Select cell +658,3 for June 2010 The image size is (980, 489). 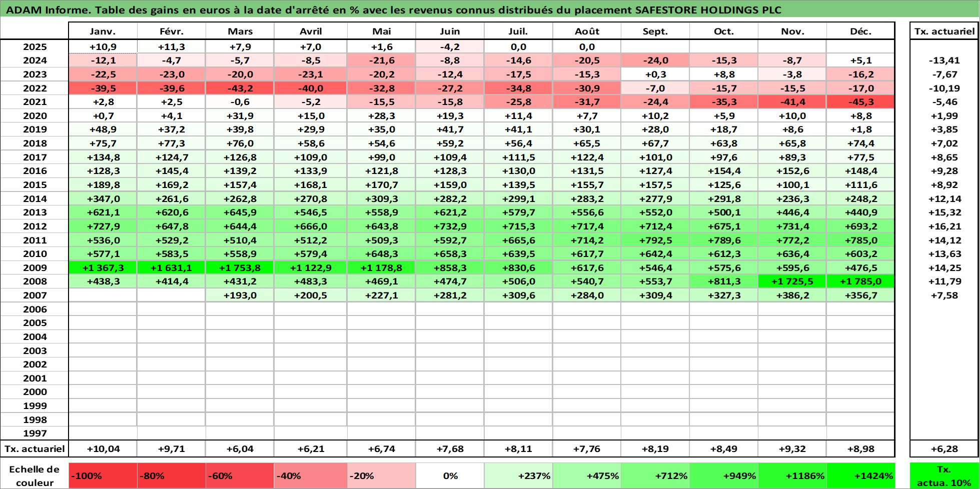pyautogui.click(x=450, y=253)
